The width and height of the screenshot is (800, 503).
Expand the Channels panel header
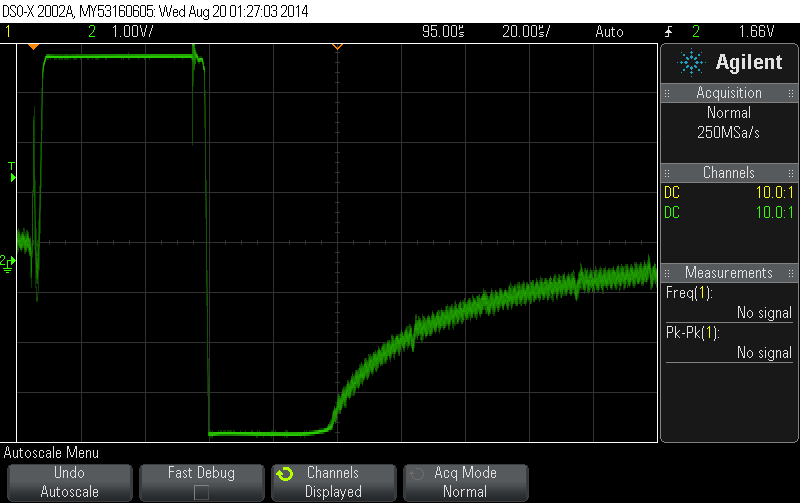(729, 173)
